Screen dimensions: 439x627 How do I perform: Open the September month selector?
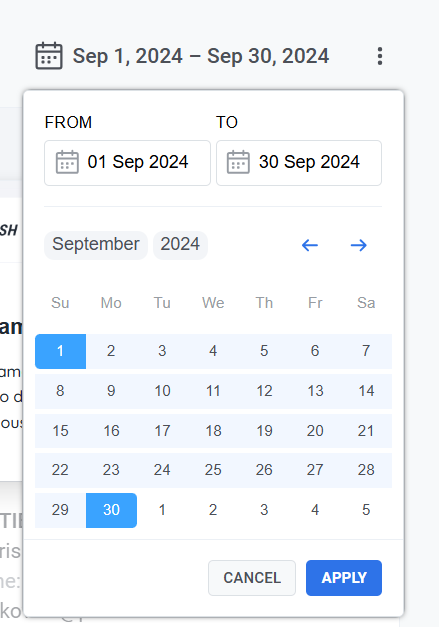click(x=96, y=245)
